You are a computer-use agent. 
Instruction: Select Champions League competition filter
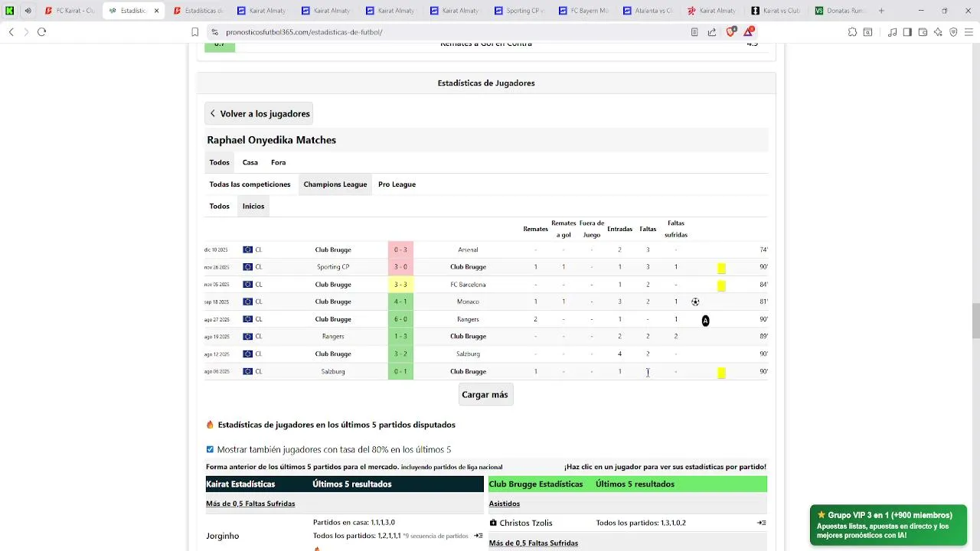tap(335, 184)
